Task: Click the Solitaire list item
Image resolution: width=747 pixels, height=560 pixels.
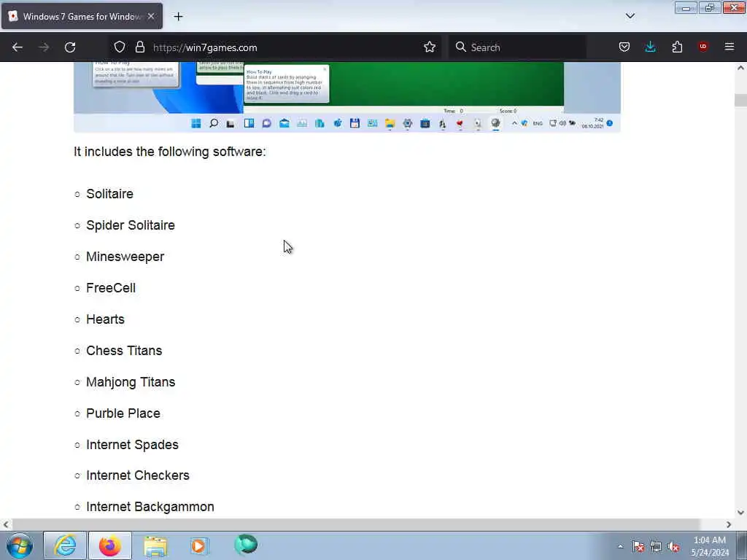Action: tap(109, 194)
